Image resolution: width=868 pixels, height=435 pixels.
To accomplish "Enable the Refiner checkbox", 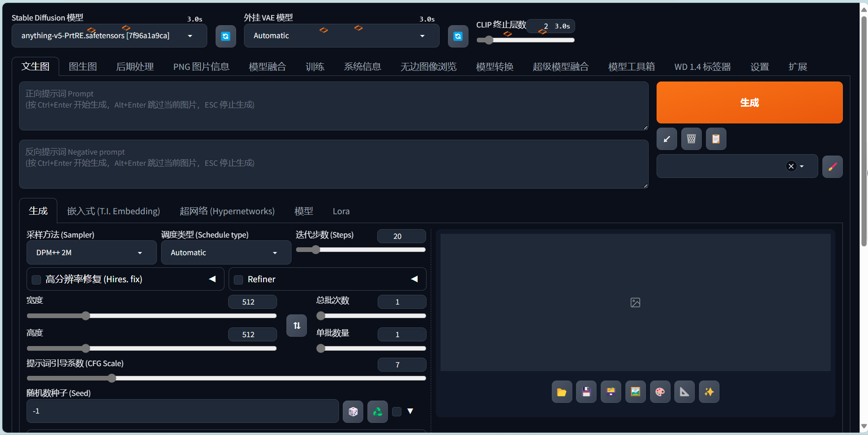I will [238, 280].
